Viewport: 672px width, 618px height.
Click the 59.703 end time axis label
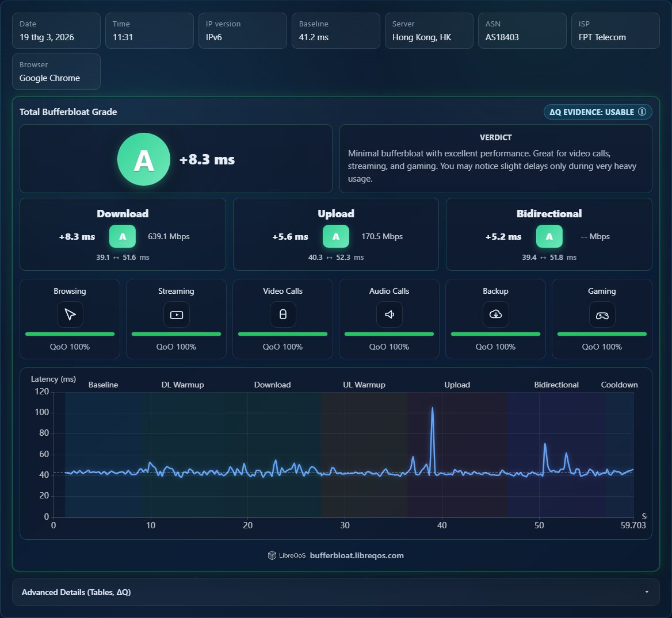(633, 525)
